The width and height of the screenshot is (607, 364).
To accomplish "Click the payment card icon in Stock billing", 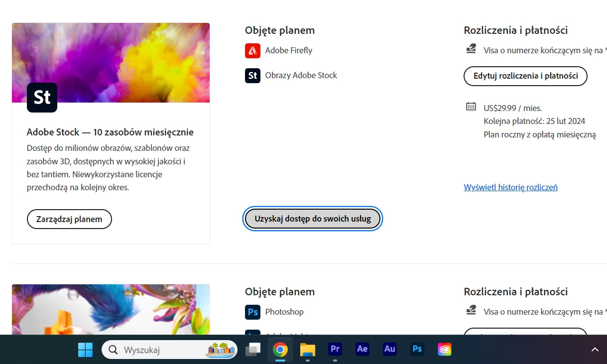I will pyautogui.click(x=471, y=49).
